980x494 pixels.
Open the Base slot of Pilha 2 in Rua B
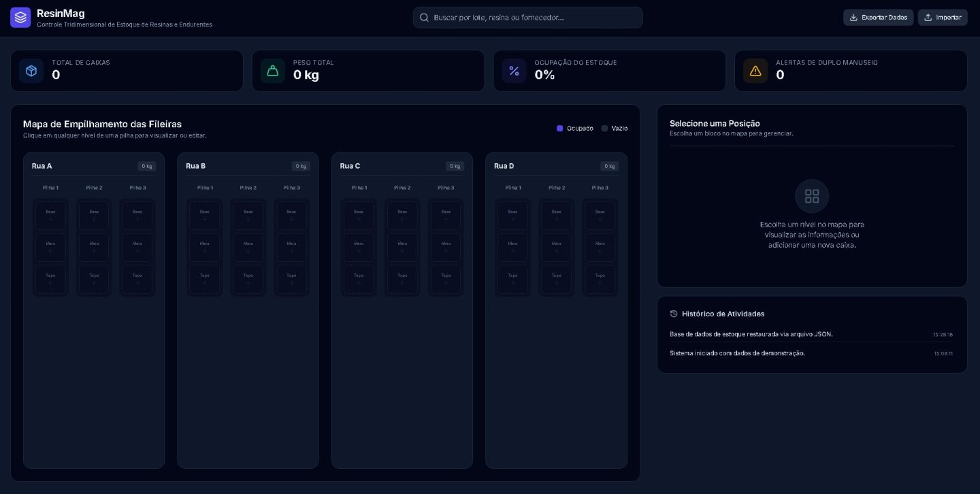click(x=248, y=216)
